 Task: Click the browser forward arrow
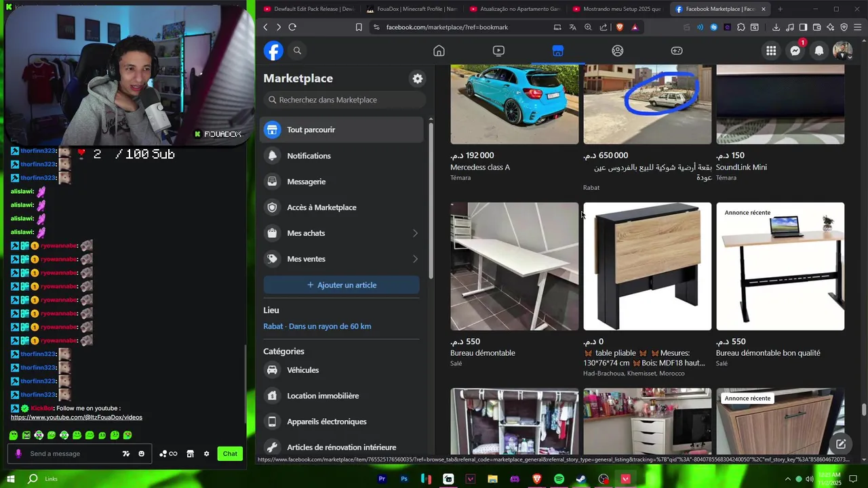click(x=278, y=27)
